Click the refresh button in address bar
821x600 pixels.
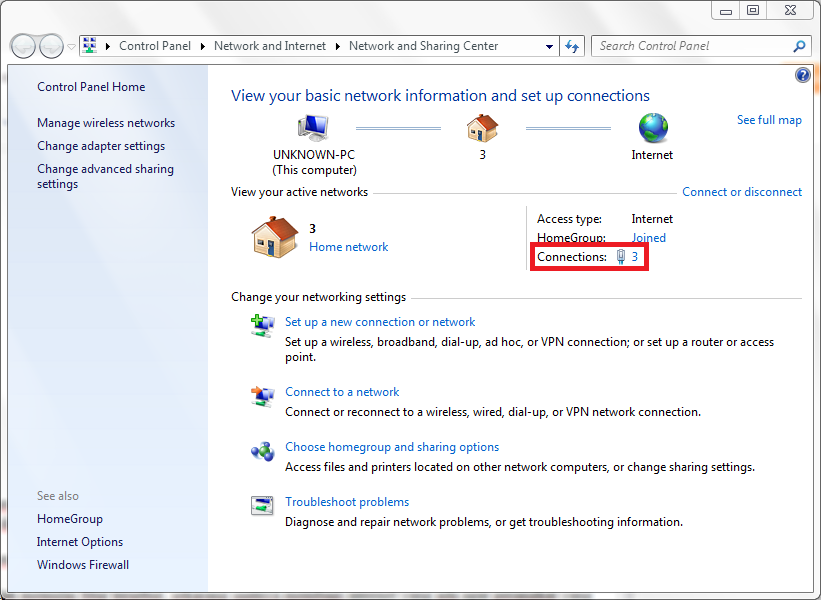(572, 46)
